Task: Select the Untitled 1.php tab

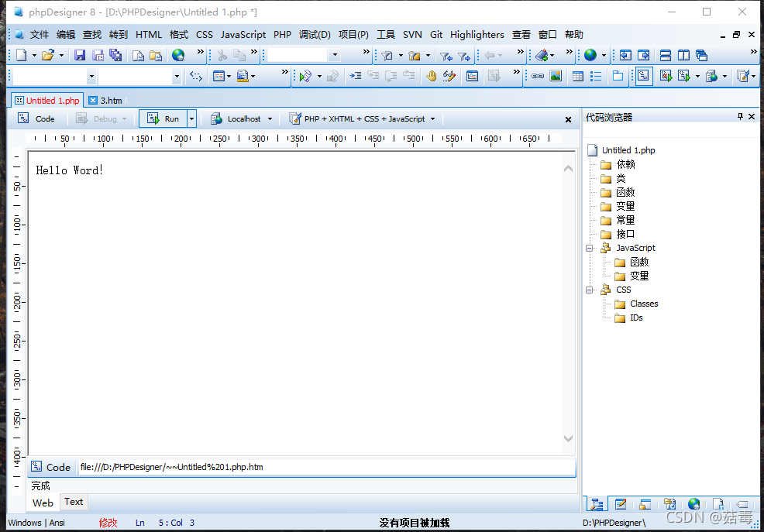Action: (47, 101)
